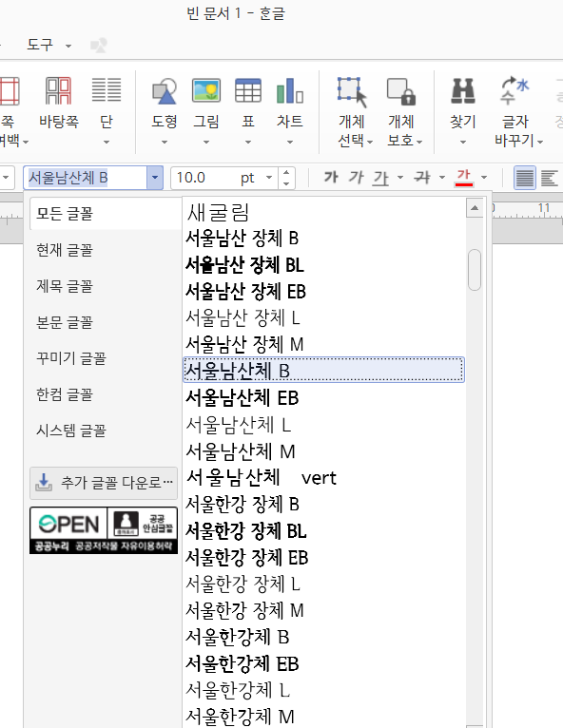Click the 쪽 여백 page margin icon

[x=10, y=90]
